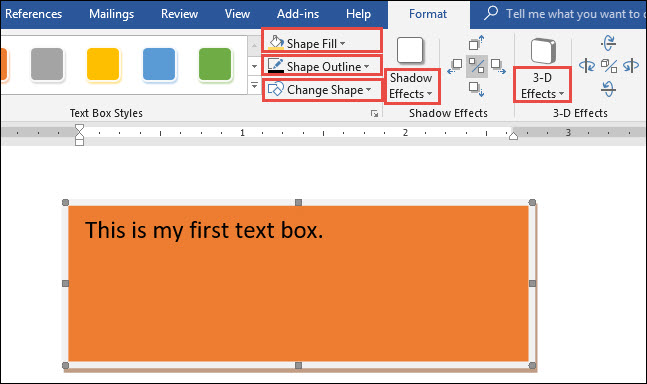Nudge shadow left
647x384 pixels.
[x=455, y=66]
